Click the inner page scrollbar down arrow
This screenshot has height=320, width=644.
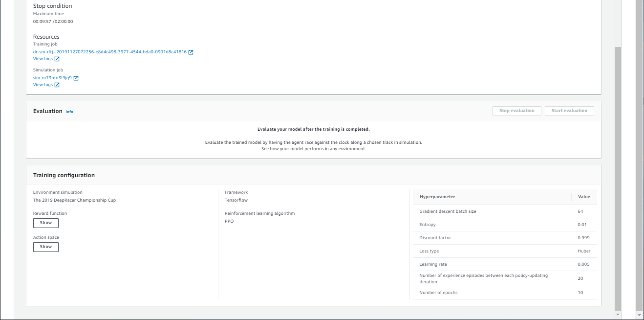click(618, 314)
